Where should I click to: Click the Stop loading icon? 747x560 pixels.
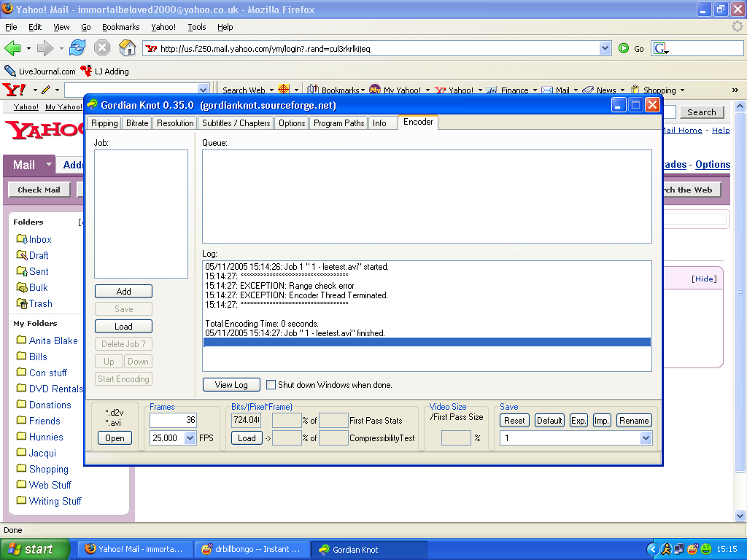coord(102,48)
